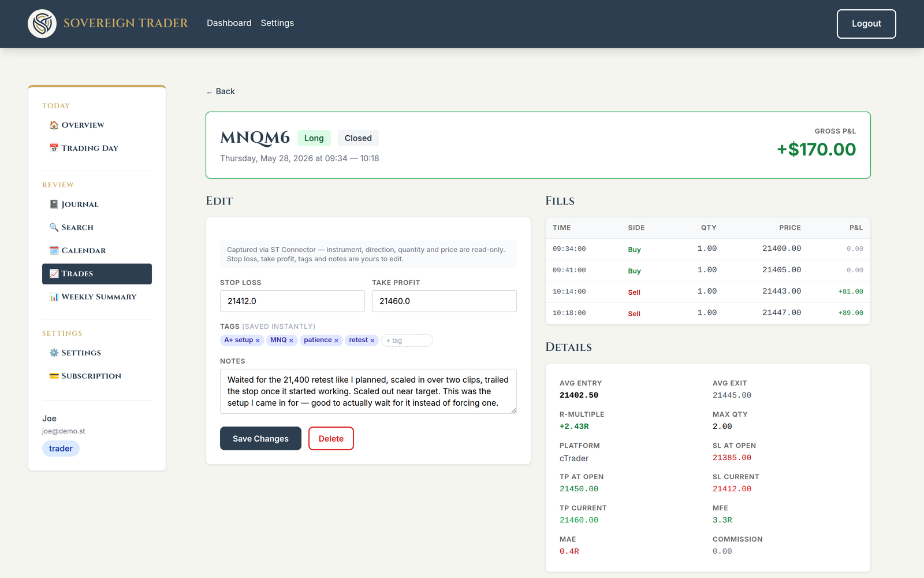924x578 pixels.
Task: Click the 10:18:00 fill time
Action: click(569, 313)
